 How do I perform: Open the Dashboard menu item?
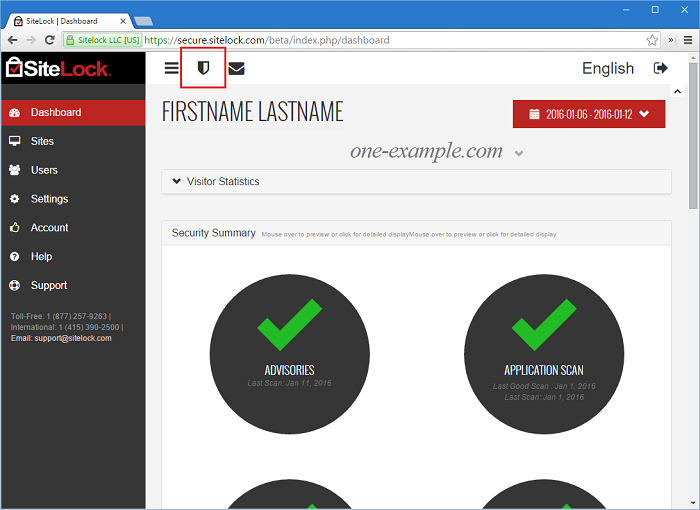point(73,113)
